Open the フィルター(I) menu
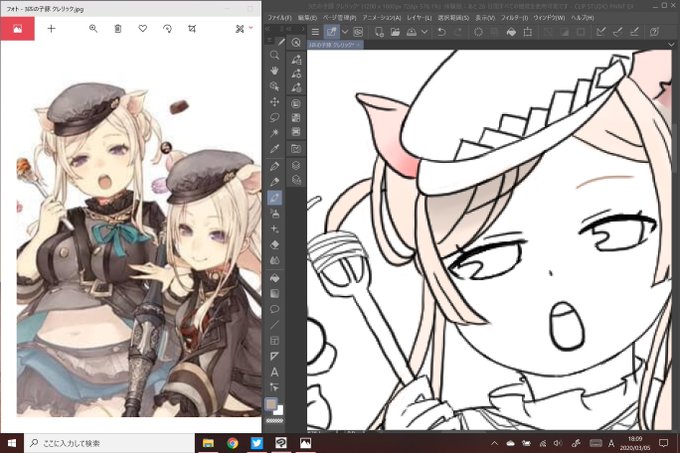680x453 pixels. click(x=514, y=18)
